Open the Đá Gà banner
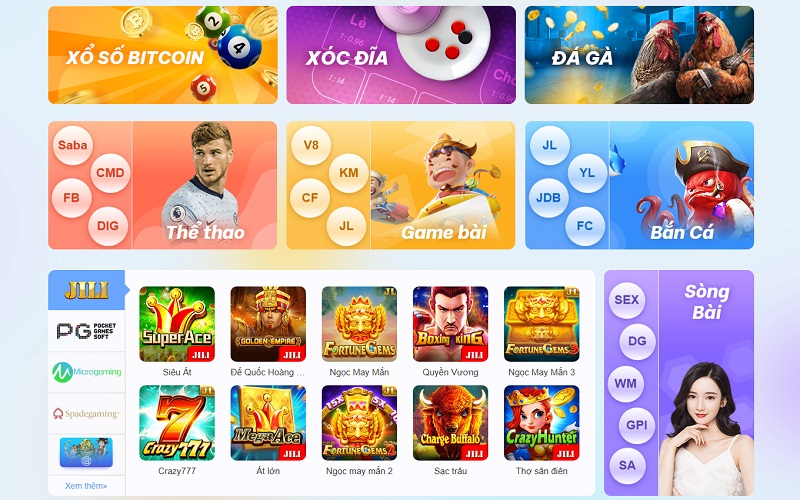 [x=639, y=55]
